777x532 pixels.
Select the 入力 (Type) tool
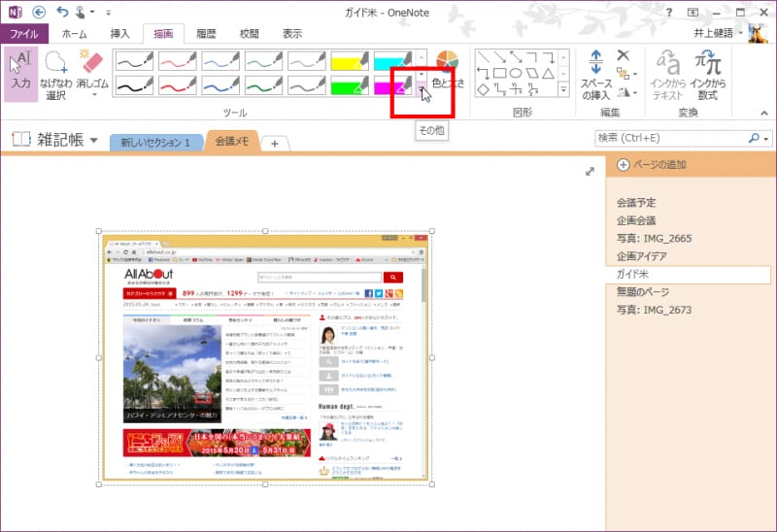coord(21,73)
